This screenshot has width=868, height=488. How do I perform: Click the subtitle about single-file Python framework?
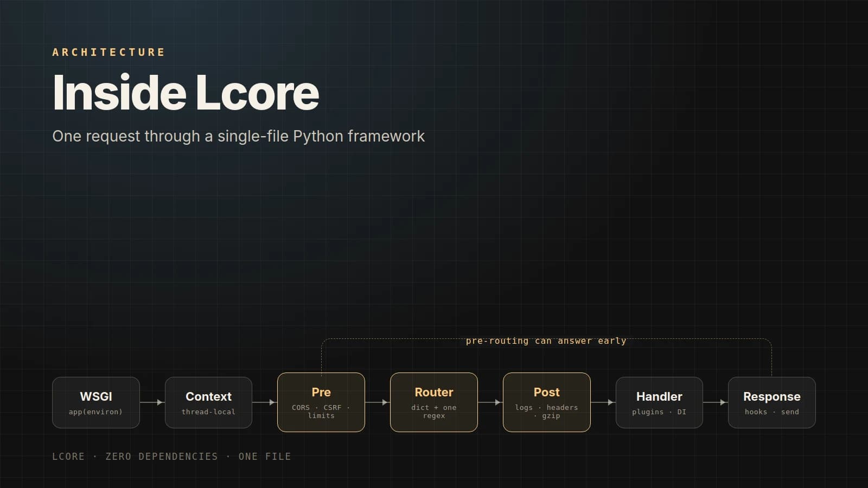coord(239,136)
